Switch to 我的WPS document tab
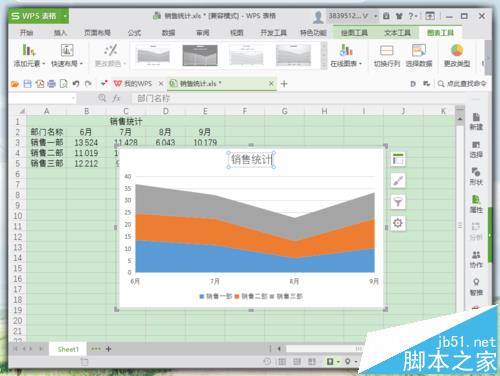Viewport: 500px width, 376px height. point(133,84)
